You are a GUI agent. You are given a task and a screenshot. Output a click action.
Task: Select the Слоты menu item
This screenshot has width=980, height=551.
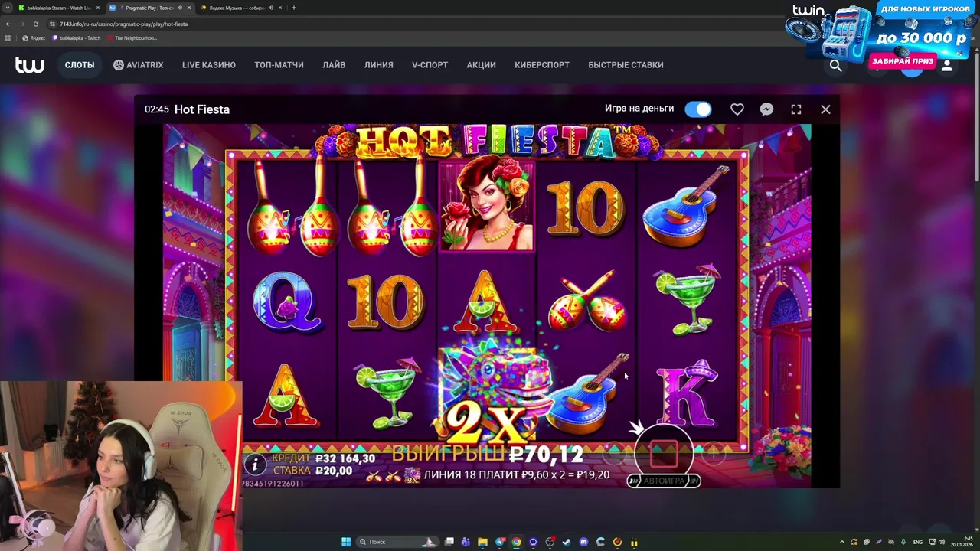80,65
